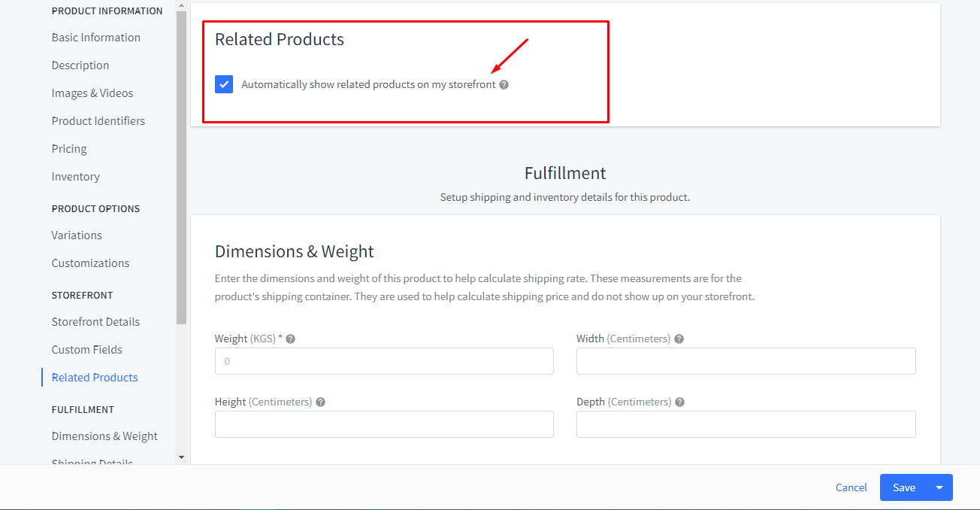980x510 pixels.
Task: Open the Save button dropdown arrow
Action: click(939, 487)
